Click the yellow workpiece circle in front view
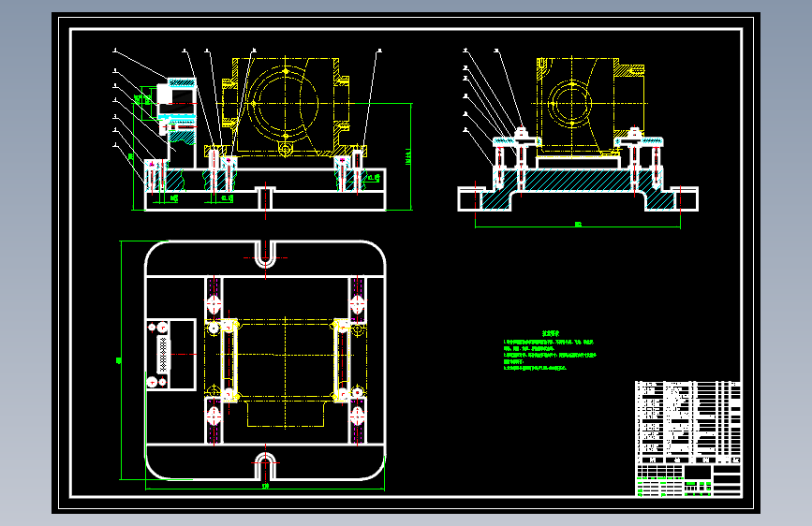The width and height of the screenshot is (812, 526). pos(286,103)
